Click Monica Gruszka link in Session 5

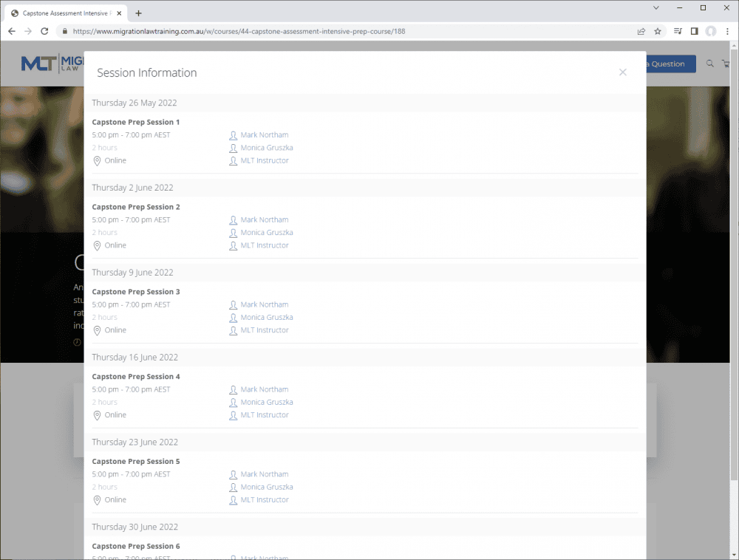coord(266,487)
